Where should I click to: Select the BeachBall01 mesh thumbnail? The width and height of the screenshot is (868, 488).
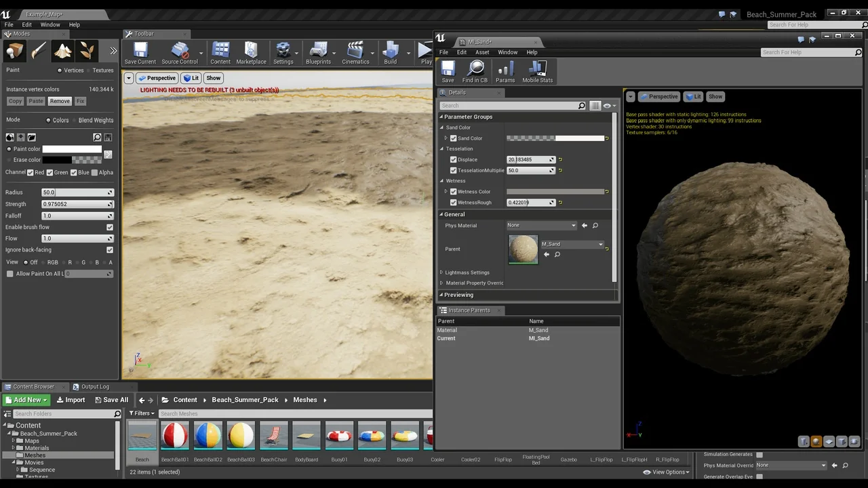[x=175, y=436]
